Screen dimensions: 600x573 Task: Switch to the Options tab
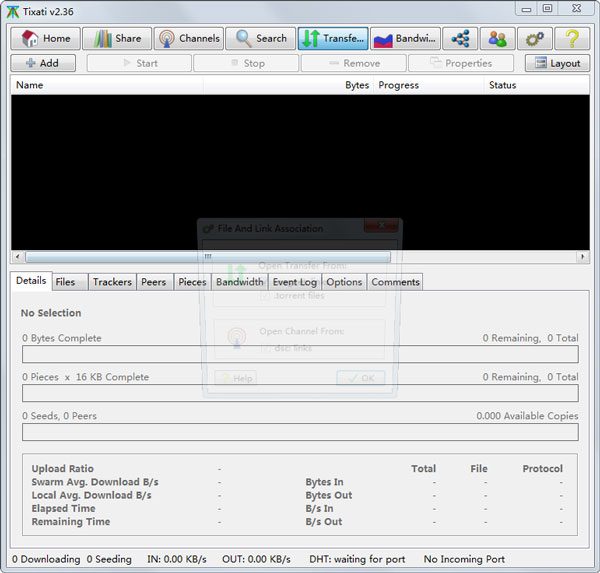pyautogui.click(x=344, y=282)
